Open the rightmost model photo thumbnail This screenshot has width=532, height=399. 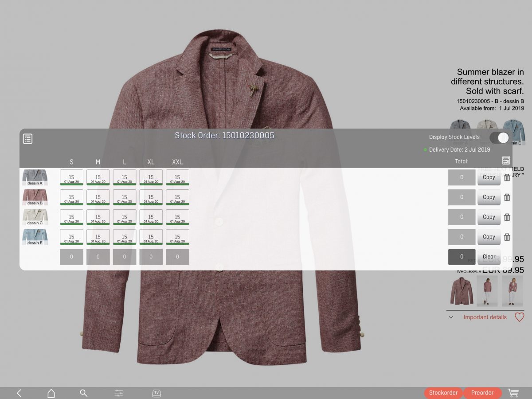pos(513,291)
